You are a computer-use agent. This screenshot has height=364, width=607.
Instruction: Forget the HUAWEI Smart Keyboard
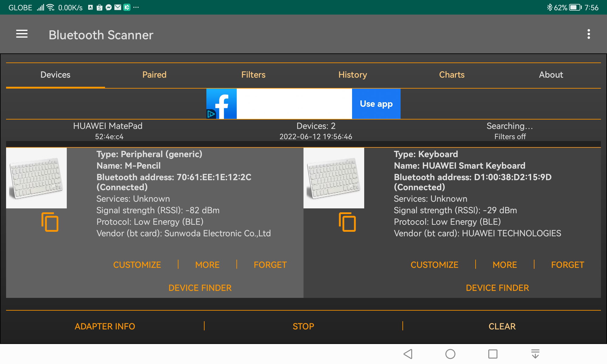tap(568, 265)
